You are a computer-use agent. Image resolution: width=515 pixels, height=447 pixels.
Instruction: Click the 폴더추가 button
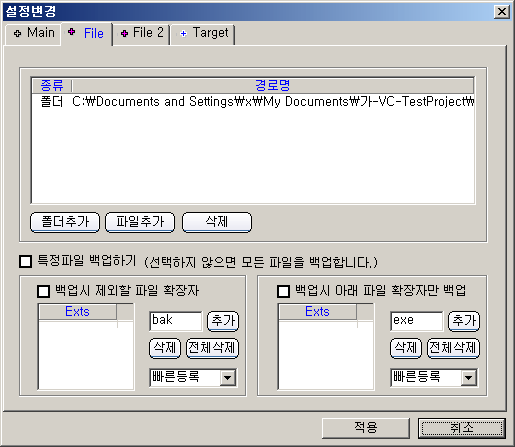click(65, 222)
